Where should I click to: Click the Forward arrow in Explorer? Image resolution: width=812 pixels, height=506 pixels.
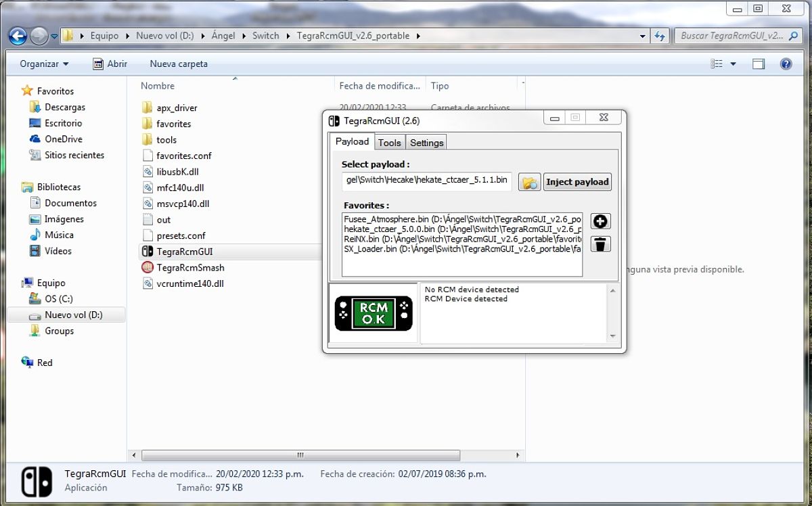point(39,36)
